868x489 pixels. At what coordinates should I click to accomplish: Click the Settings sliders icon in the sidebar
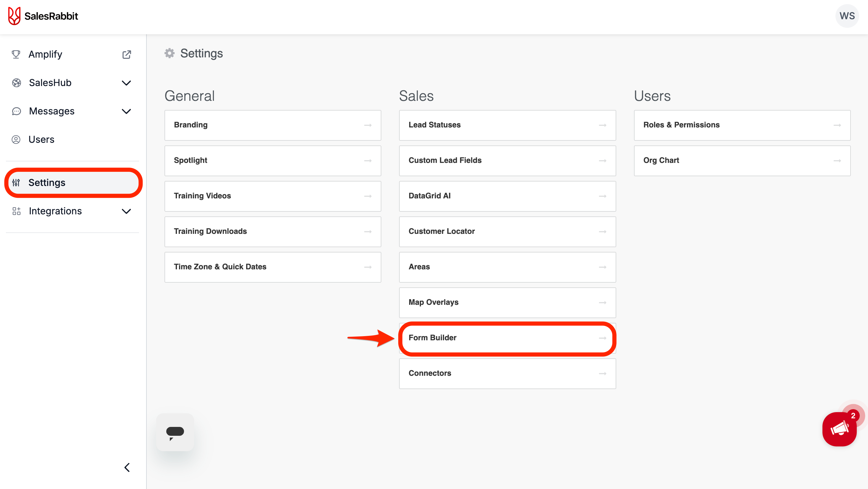pos(16,182)
